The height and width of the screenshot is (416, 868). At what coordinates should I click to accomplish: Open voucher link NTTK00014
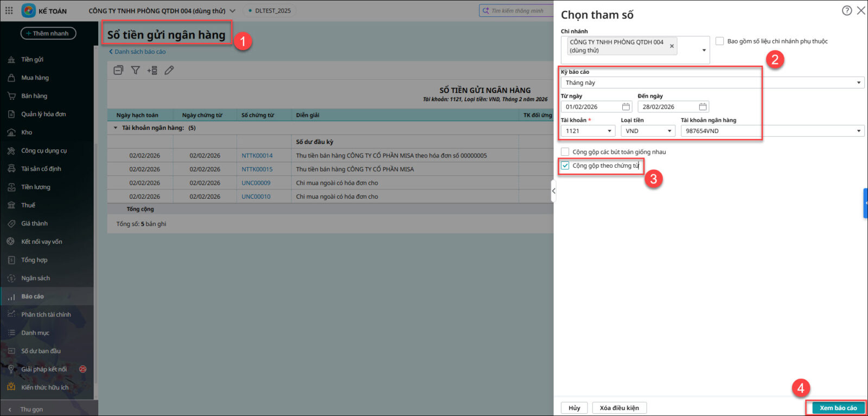(257, 156)
